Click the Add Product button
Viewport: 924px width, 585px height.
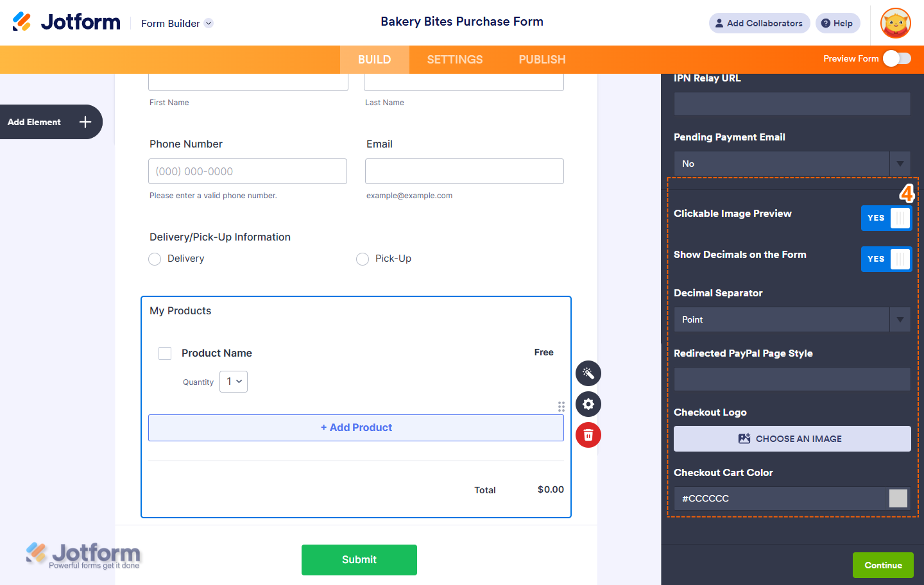[356, 428]
